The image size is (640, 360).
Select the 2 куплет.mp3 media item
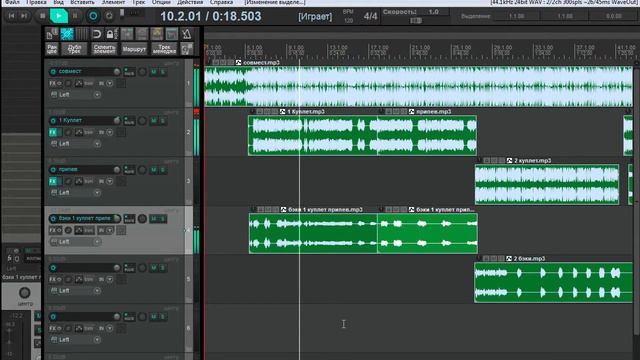[x=547, y=184]
